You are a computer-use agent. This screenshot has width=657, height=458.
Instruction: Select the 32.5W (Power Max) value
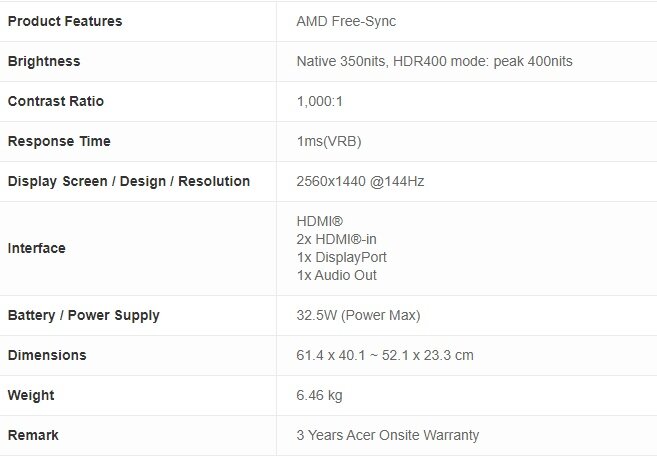pos(359,315)
